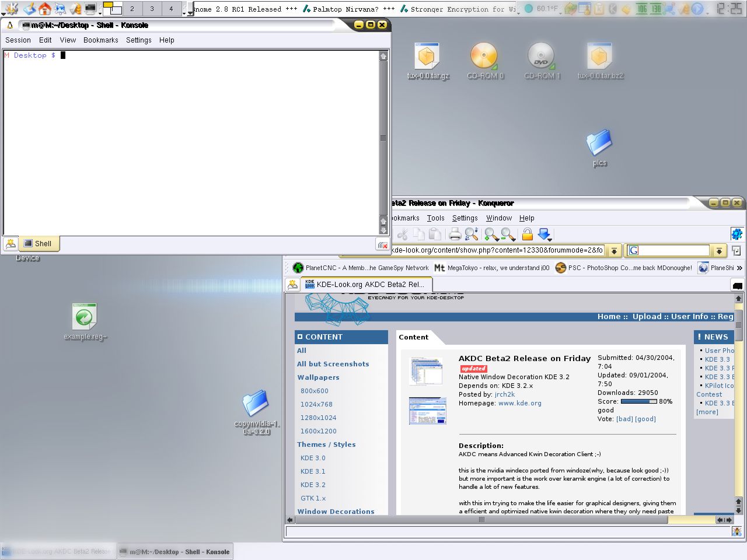Open the PlanetCNC bookmark
The height and width of the screenshot is (560, 747).
click(x=361, y=268)
